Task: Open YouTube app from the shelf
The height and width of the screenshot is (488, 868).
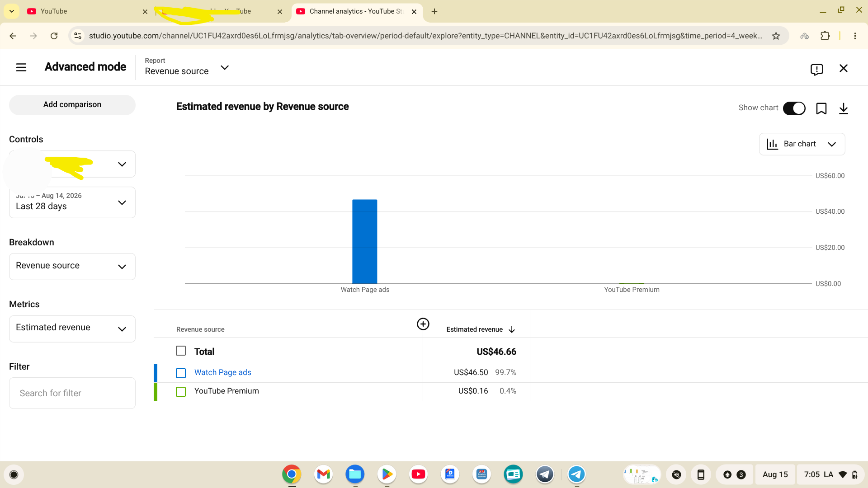Action: click(418, 474)
